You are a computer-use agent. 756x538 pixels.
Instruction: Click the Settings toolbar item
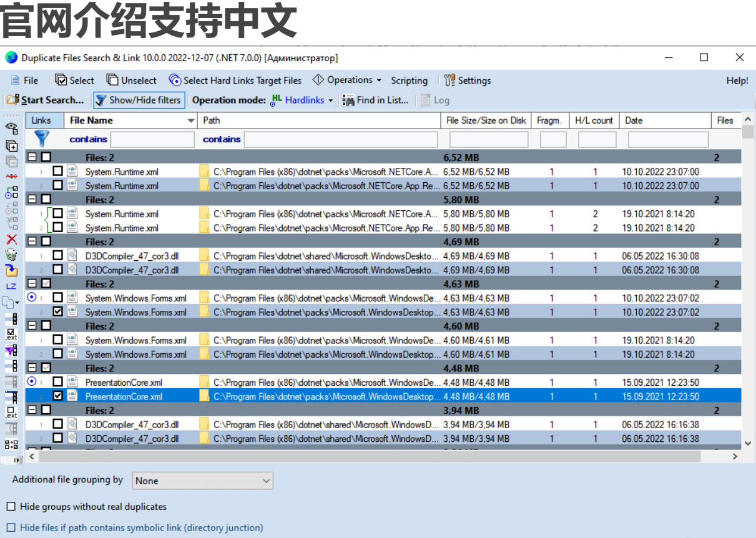point(468,81)
